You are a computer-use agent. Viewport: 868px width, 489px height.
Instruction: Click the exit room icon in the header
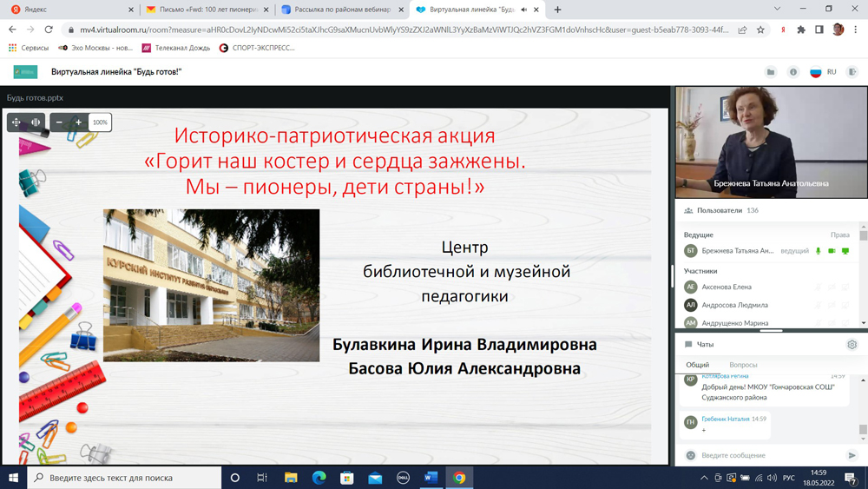(x=852, y=72)
